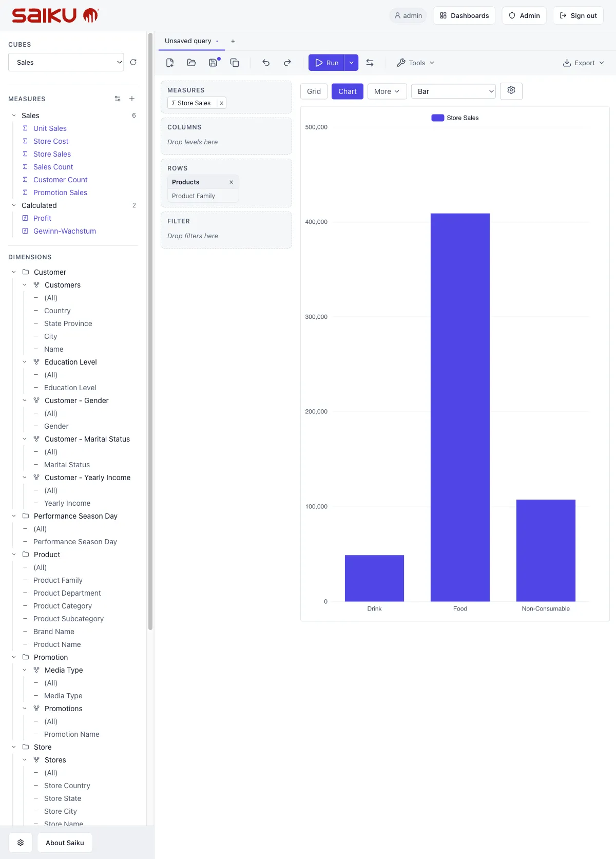616x859 pixels.
Task: Open chart settings gear icon
Action: [511, 91]
